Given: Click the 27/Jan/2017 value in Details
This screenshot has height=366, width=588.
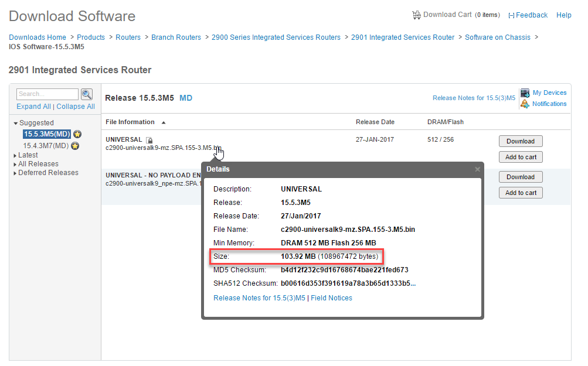Looking at the screenshot, I should (x=301, y=216).
